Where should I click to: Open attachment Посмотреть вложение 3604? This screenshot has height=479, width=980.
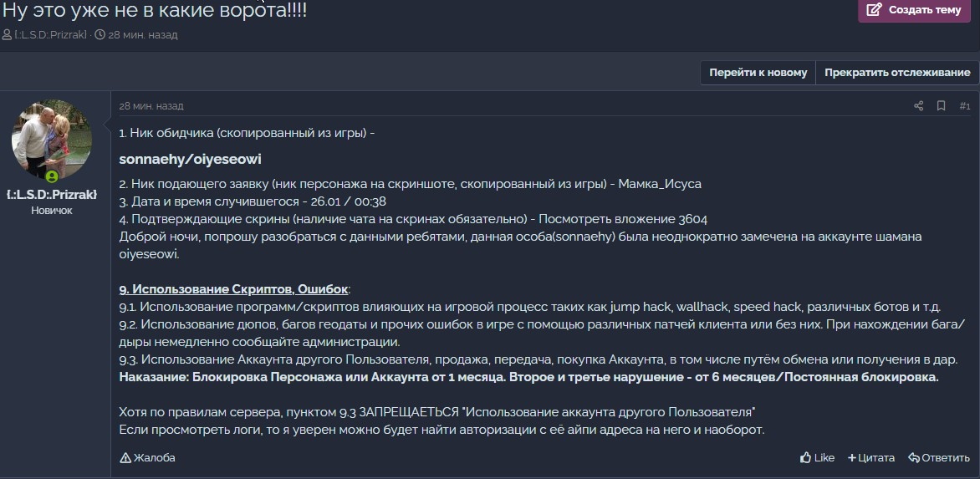click(x=623, y=219)
